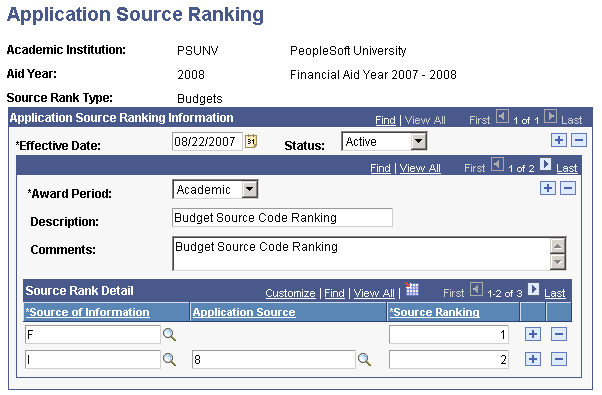Click the Description text field
The width and height of the screenshot is (602, 395).
pyautogui.click(x=282, y=218)
